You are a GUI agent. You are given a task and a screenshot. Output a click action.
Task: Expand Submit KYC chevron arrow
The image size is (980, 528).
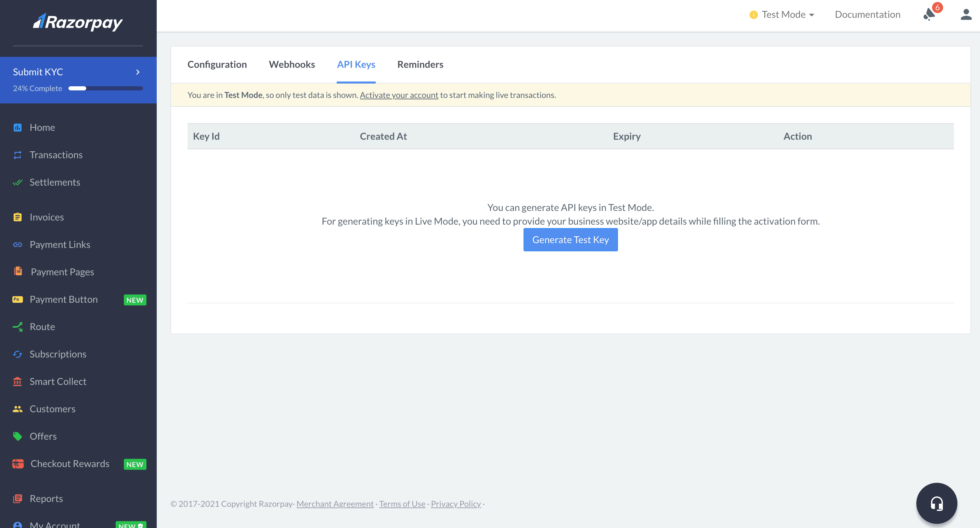[138, 72]
